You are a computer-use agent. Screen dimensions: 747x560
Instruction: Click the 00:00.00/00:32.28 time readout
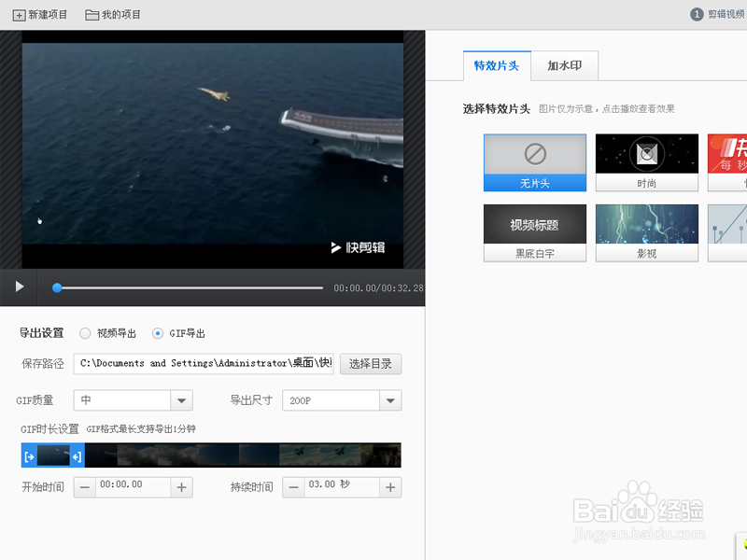point(378,288)
